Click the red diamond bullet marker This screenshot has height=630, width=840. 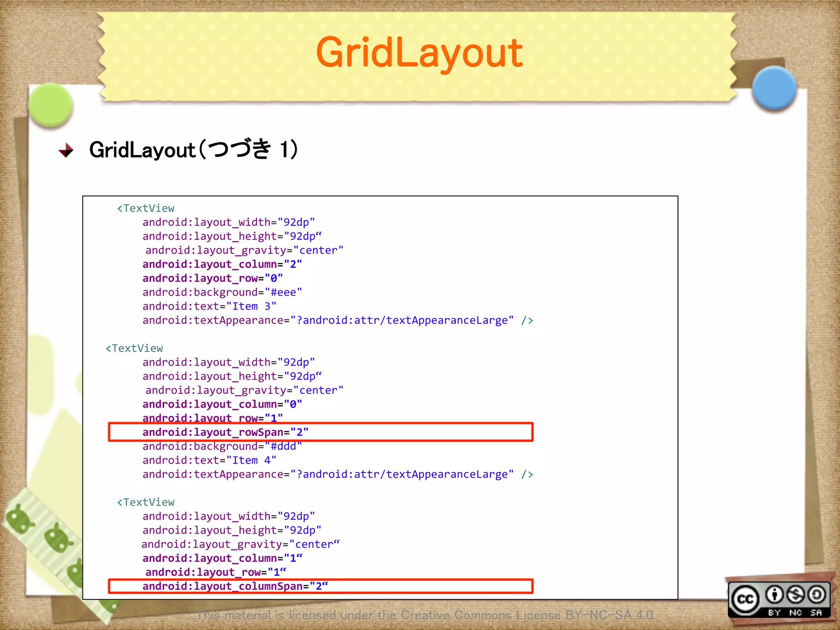point(66,150)
